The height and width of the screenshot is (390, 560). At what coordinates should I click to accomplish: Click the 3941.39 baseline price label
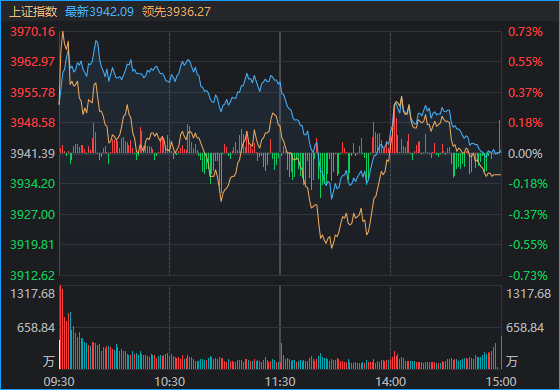click(x=33, y=154)
